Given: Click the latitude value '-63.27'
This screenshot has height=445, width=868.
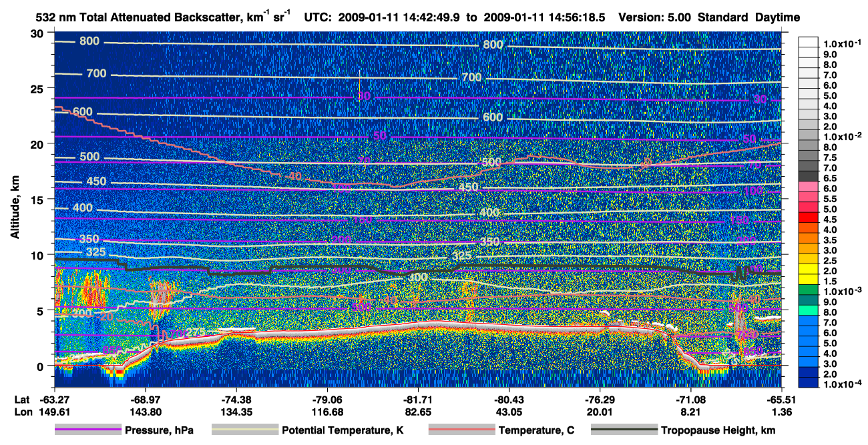Looking at the screenshot, I should coord(55,400).
